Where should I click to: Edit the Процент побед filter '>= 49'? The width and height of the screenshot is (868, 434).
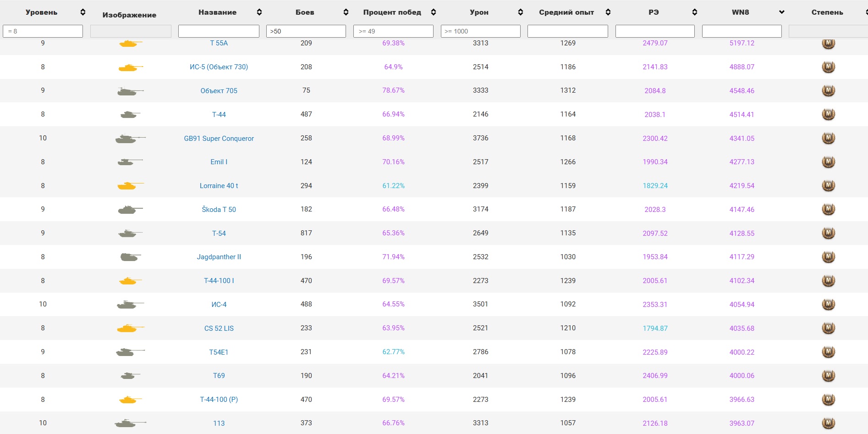click(x=393, y=31)
